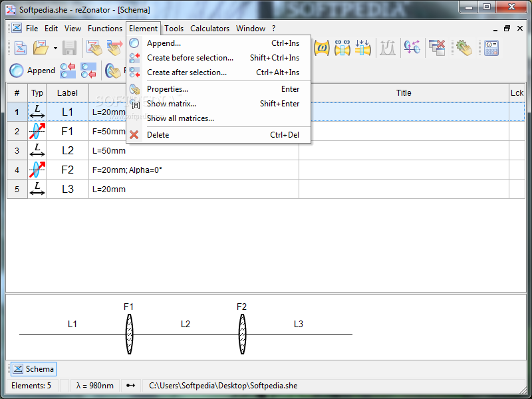Click the Typ column header
The height and width of the screenshot is (399, 532).
[x=37, y=92]
